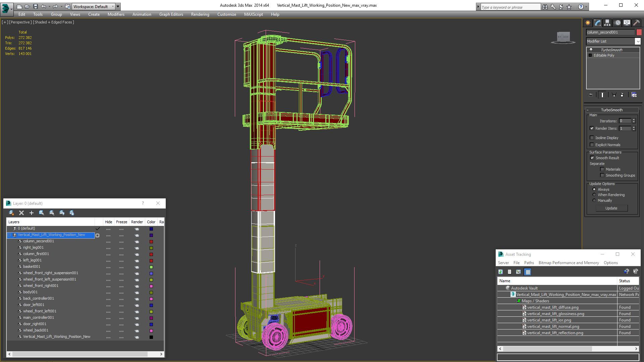Click Add Selected Objects plus icon
The height and width of the screenshot is (362, 644).
(32, 213)
